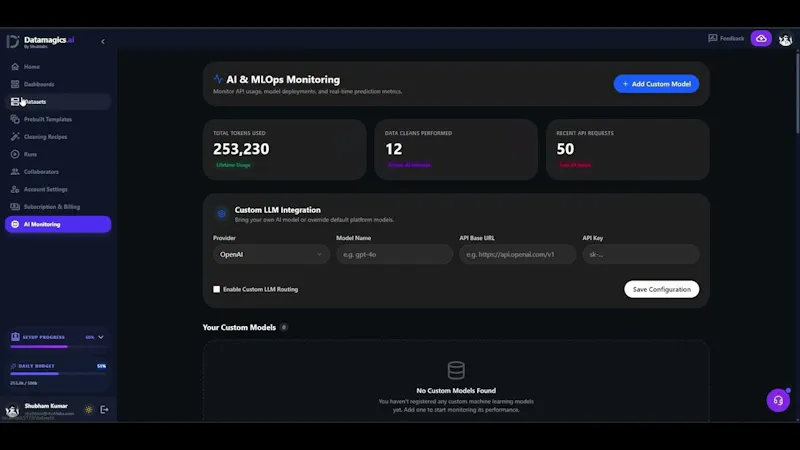This screenshot has height=450, width=800.
Task: Click the 253,230 total tokens value
Action: tap(241, 149)
